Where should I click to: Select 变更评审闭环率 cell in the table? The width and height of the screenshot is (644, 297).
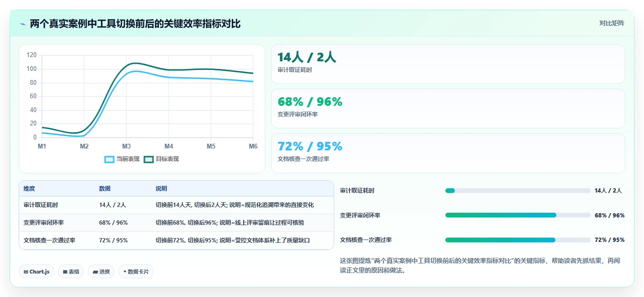(44, 223)
